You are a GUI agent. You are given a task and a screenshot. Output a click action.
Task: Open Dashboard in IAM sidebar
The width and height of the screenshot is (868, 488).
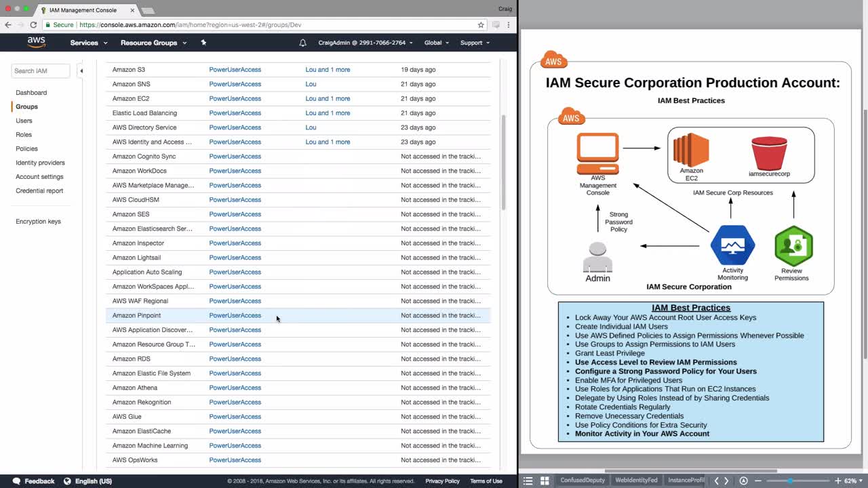point(31,93)
